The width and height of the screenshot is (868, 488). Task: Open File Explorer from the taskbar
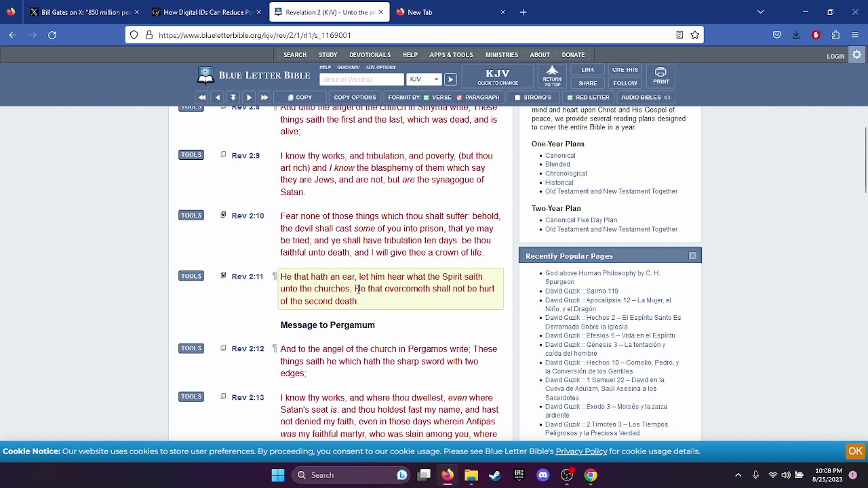click(x=471, y=475)
